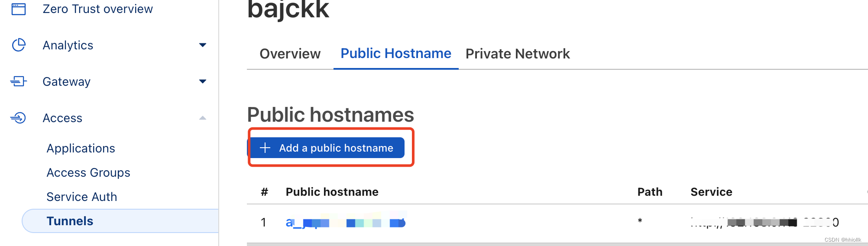Click the Service column header
Screen dimensions: 868x246
[711, 192]
